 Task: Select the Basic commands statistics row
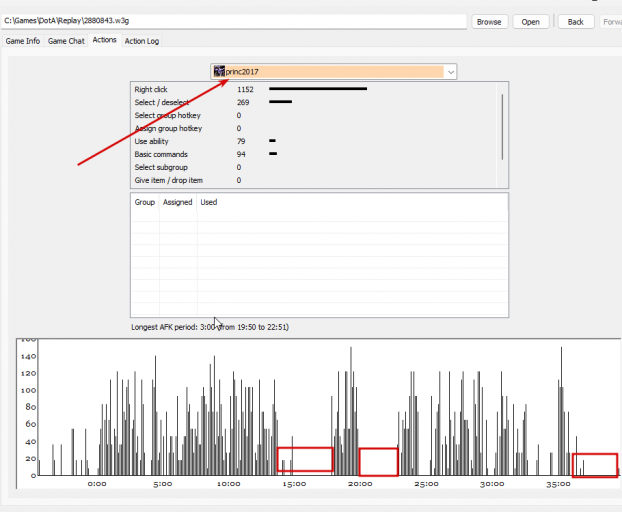point(313,154)
